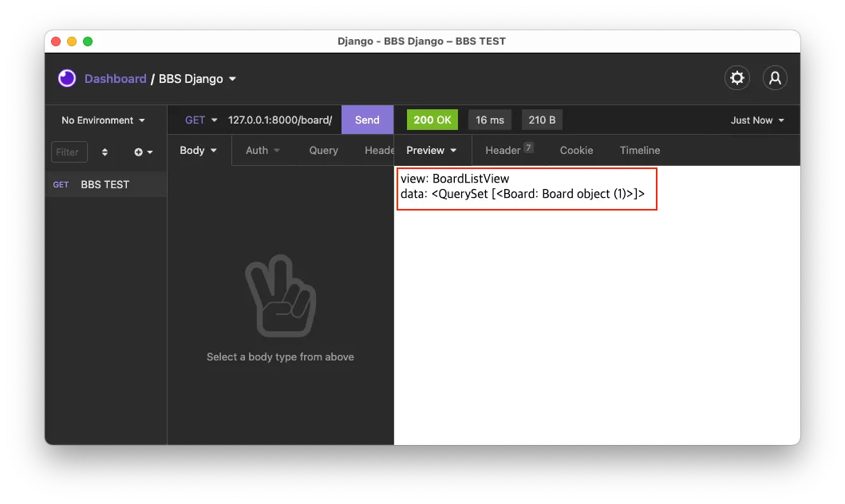Image resolution: width=845 pixels, height=504 pixels.
Task: Open the response Timeline tab
Action: (x=640, y=151)
